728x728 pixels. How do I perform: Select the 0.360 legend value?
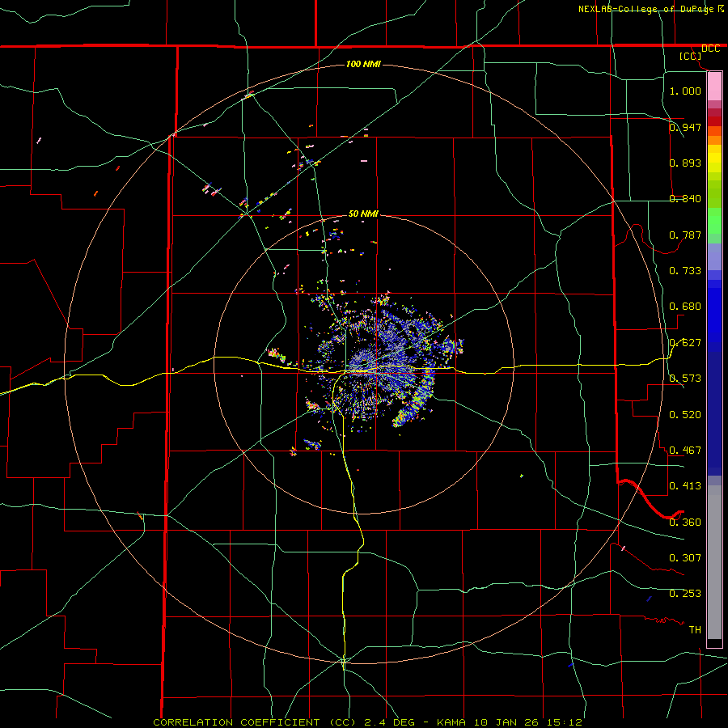point(685,522)
